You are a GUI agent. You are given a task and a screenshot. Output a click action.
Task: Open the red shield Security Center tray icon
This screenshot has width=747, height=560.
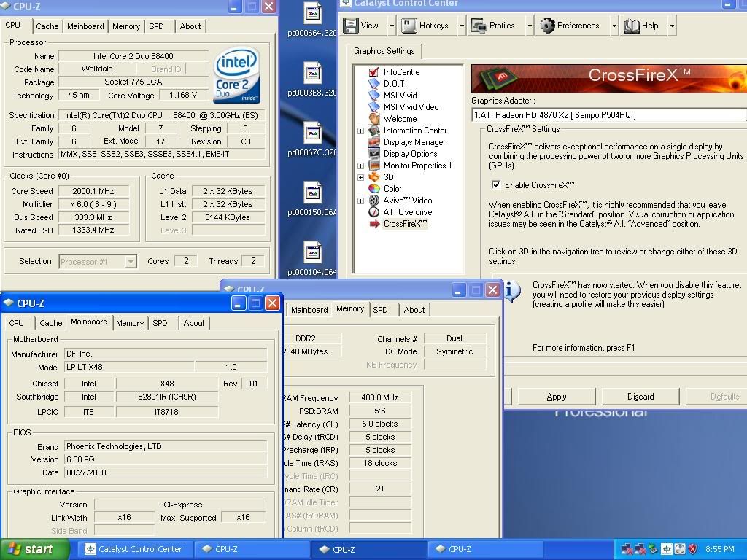[693, 549]
